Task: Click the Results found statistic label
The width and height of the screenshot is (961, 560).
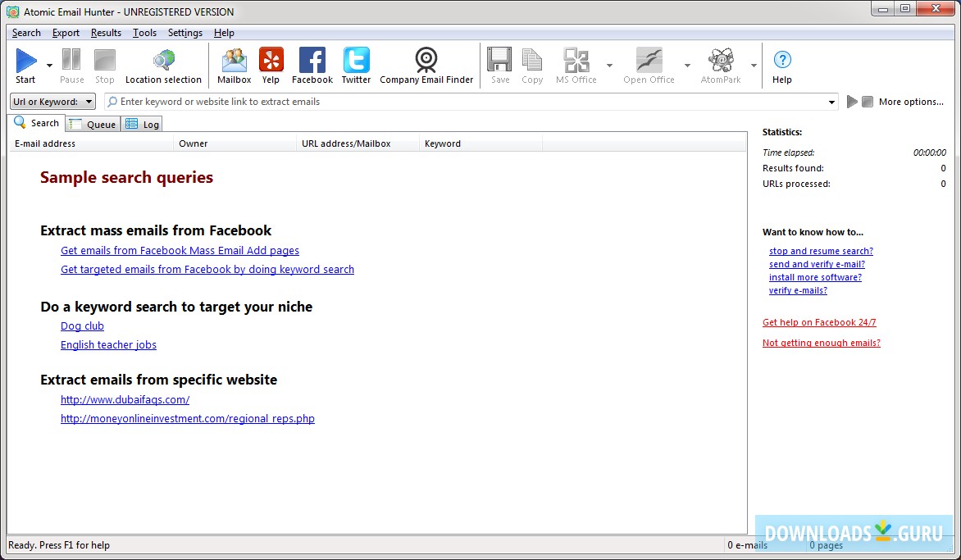Action: tap(793, 168)
